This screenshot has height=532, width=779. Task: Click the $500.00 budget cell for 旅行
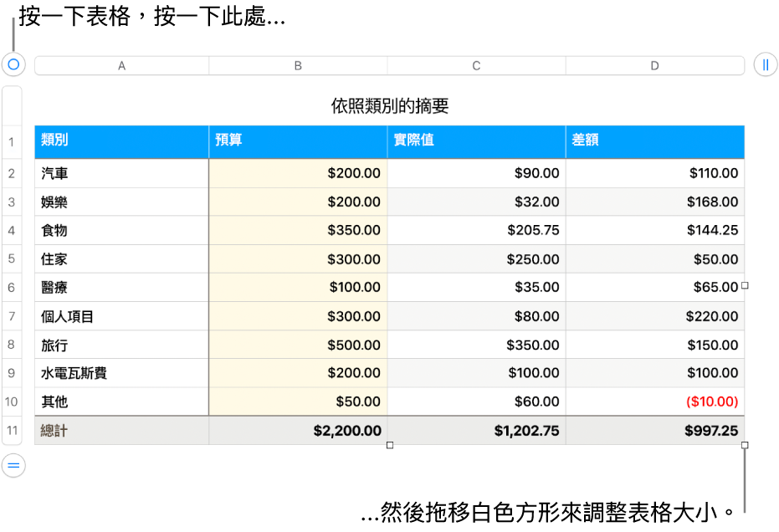click(298, 345)
